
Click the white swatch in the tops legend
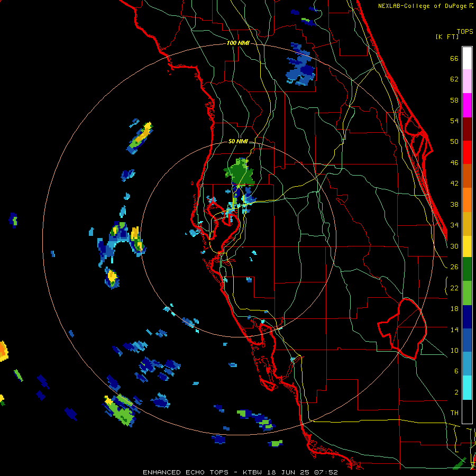(x=467, y=58)
